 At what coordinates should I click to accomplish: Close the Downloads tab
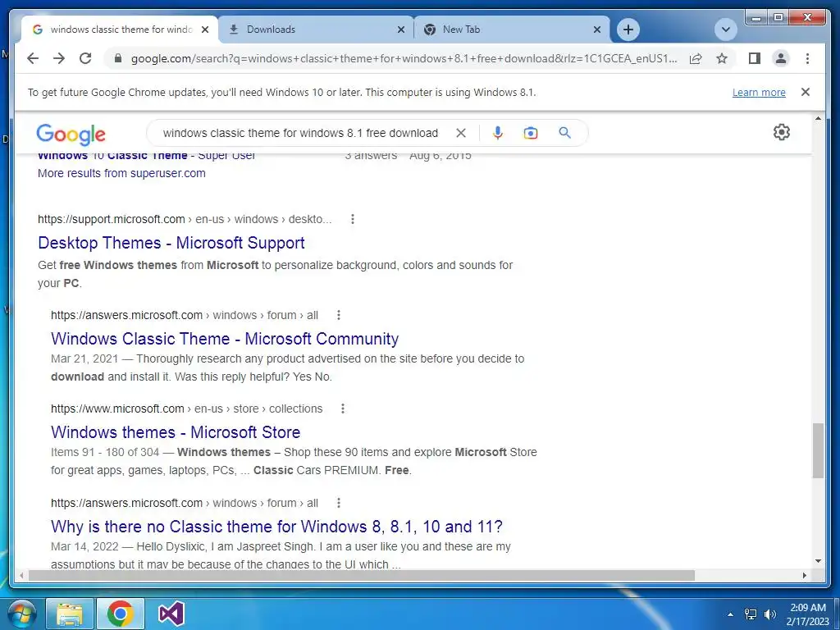[400, 30]
